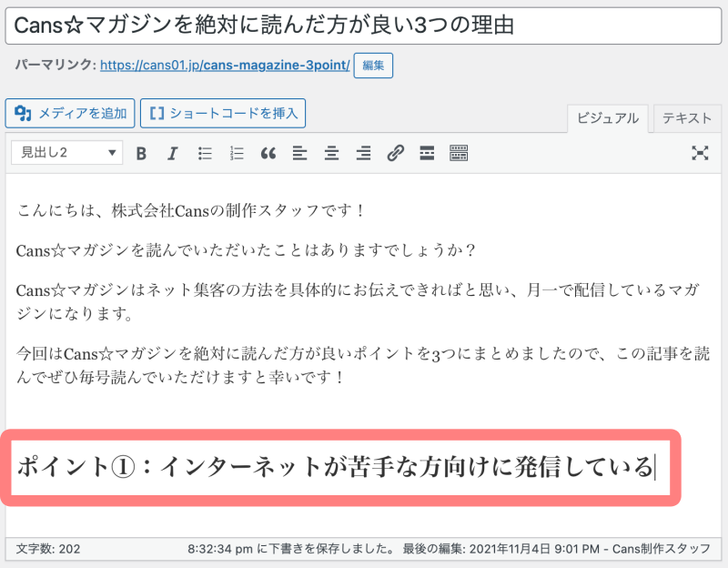Insert a numbered list
Screen dimensions: 728x568
237,153
